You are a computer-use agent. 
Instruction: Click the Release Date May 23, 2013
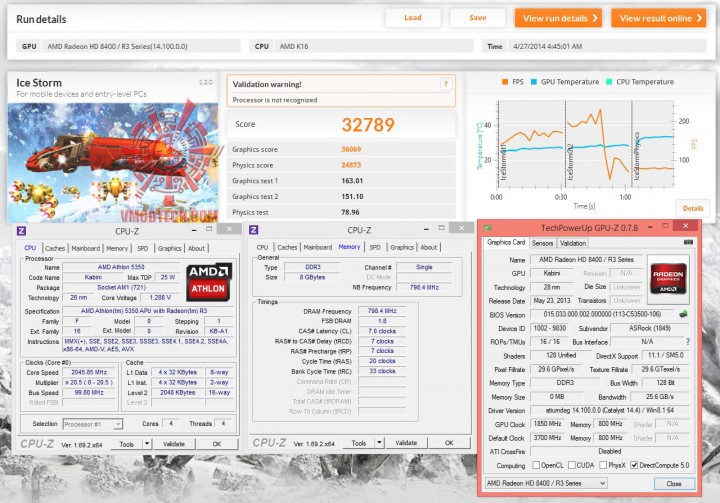pyautogui.click(x=552, y=300)
